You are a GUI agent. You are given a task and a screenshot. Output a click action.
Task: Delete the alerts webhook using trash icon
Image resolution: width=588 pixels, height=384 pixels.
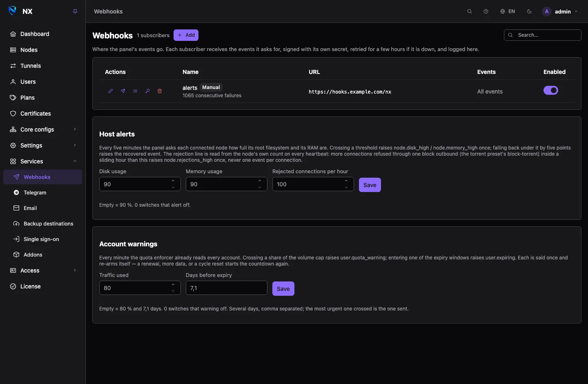160,91
